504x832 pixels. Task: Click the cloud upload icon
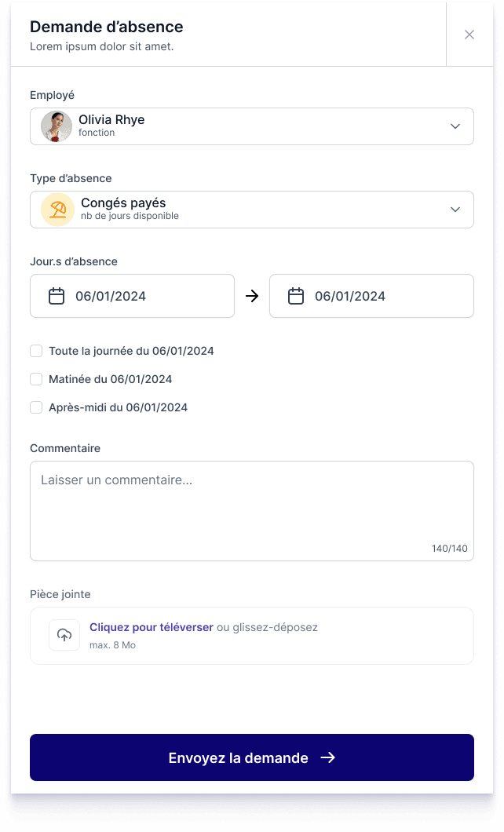[x=64, y=635]
